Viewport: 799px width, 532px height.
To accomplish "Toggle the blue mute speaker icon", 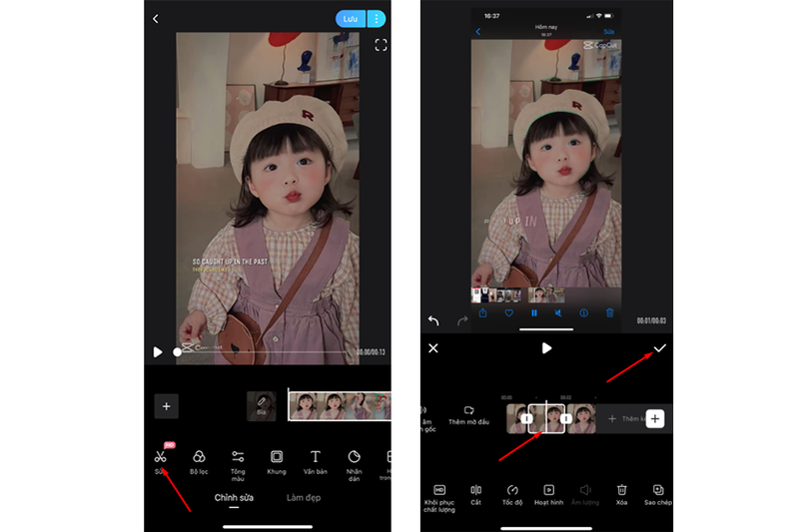I will pyautogui.click(x=558, y=313).
